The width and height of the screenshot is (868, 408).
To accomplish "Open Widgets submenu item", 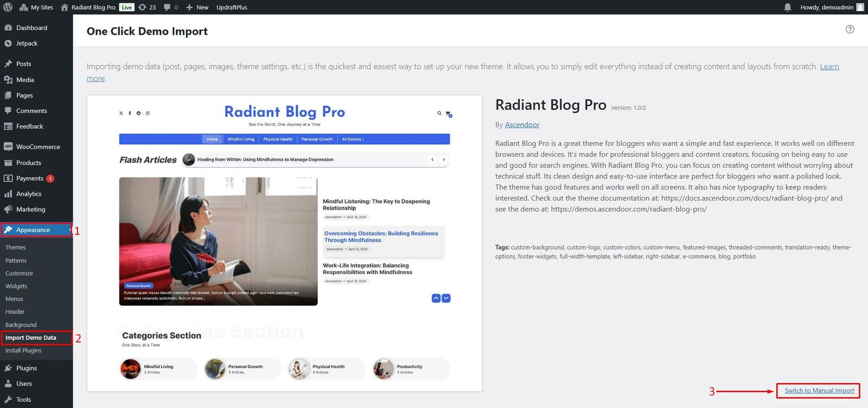I will pyautogui.click(x=16, y=286).
